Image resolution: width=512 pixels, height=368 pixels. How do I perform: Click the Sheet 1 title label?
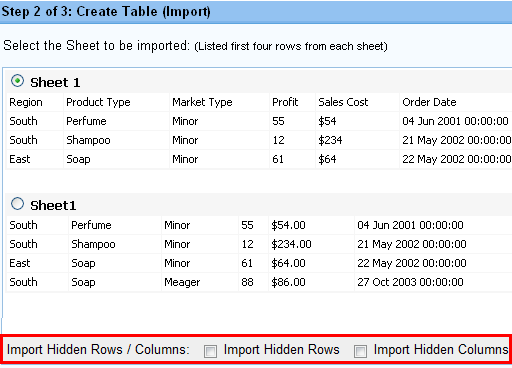[55, 83]
